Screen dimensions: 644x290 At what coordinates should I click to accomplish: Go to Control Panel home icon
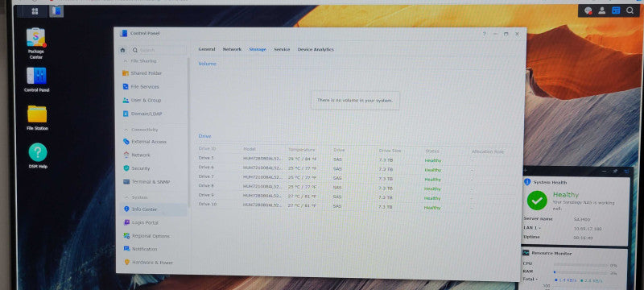click(x=122, y=50)
